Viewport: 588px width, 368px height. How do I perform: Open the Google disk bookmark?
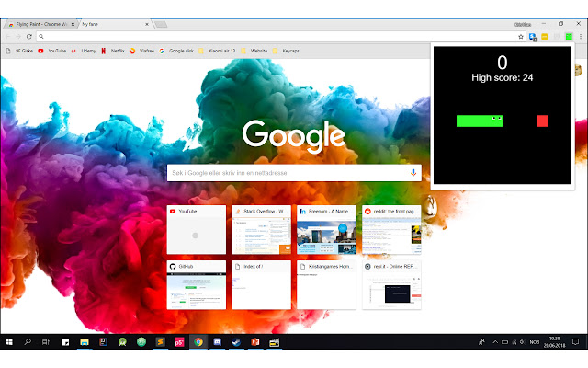176,51
